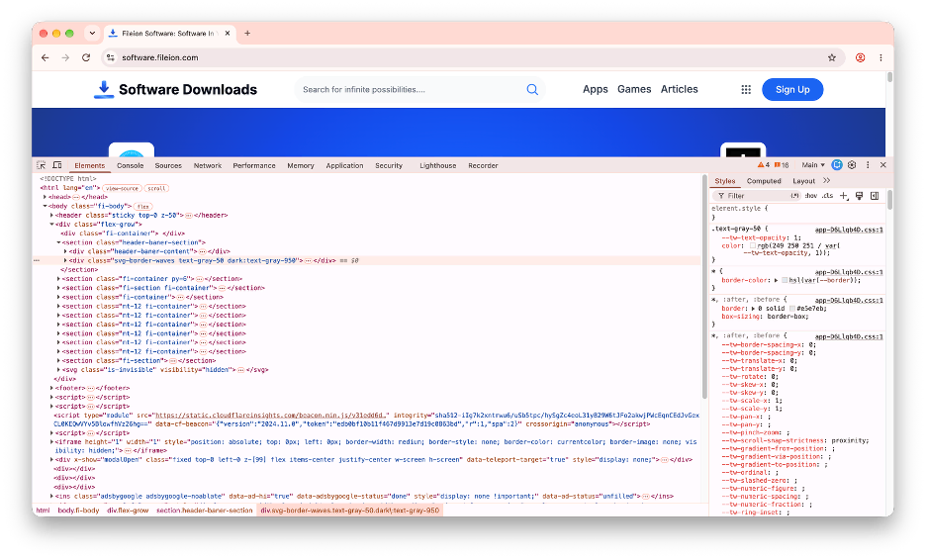Image resolution: width=926 pixels, height=560 pixels.
Task: Expand the header sticky top-0 element
Action: pyautogui.click(x=51, y=215)
